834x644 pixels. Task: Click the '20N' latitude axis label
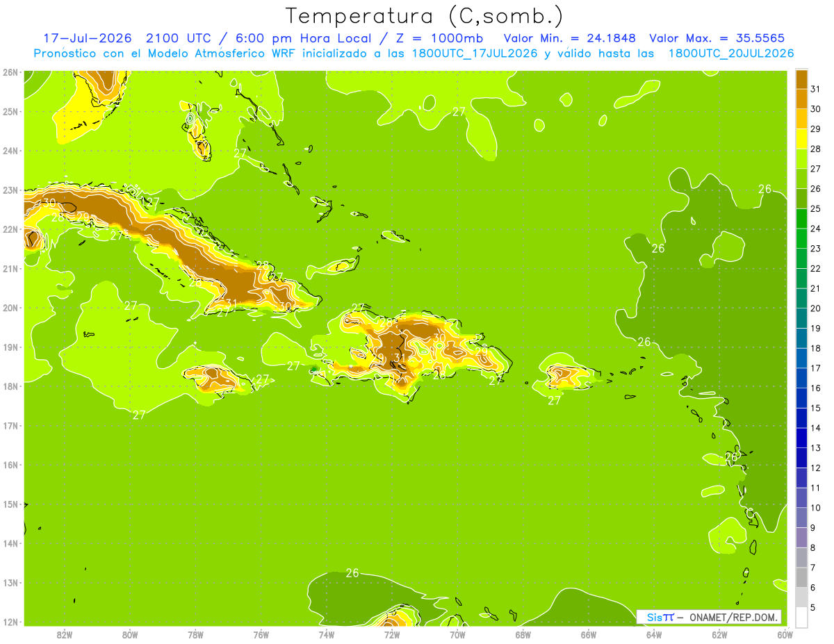(x=10, y=308)
